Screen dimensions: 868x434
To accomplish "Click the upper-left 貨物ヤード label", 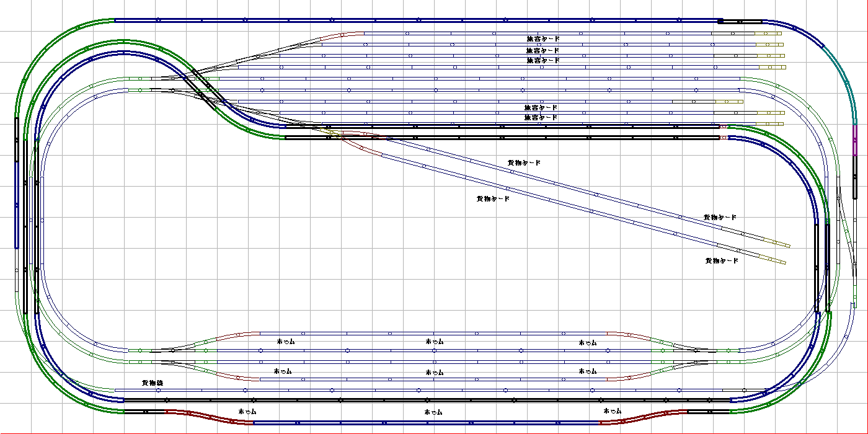I will [524, 162].
